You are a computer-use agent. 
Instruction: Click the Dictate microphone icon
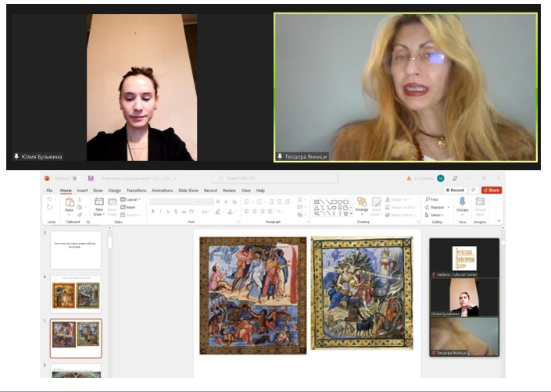[462, 201]
